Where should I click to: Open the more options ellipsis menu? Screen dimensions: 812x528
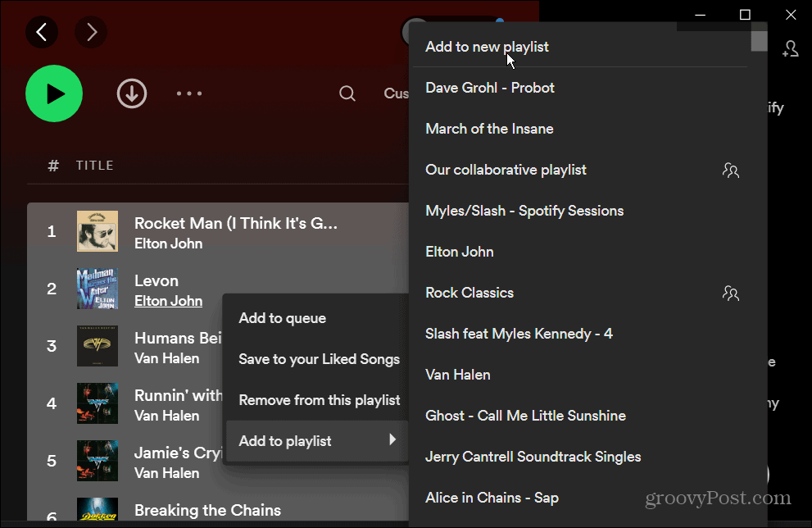189,93
